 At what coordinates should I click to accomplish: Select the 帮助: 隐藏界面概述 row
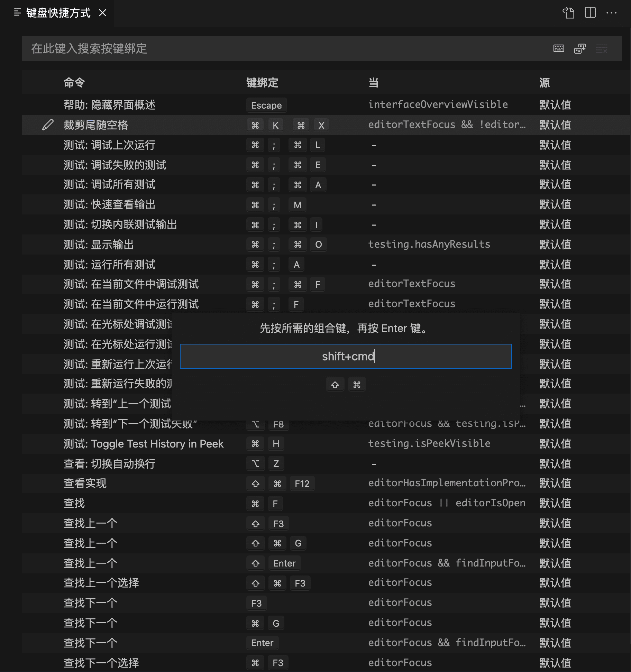(326, 105)
